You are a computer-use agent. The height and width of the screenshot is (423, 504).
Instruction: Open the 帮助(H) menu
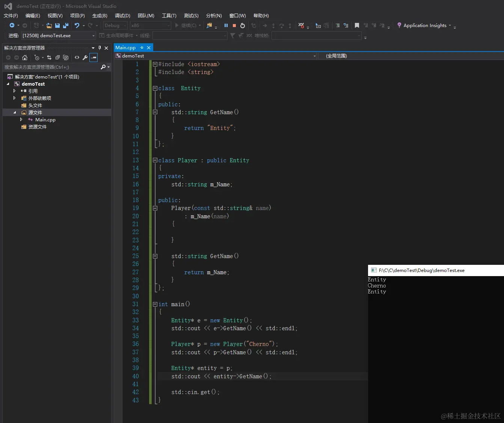tap(261, 16)
